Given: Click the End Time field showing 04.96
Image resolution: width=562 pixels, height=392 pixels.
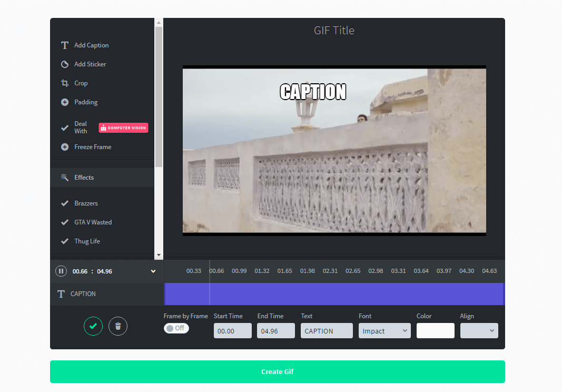Looking at the screenshot, I should point(276,331).
